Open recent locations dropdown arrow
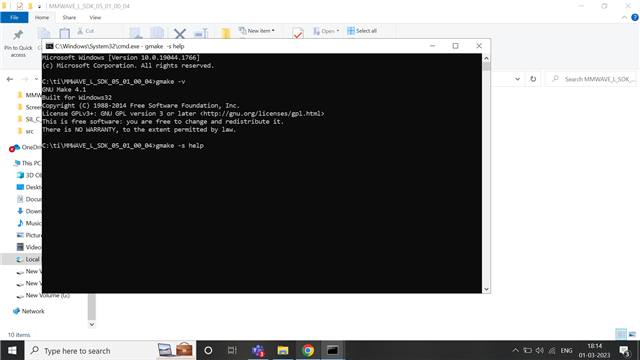The image size is (640, 360). pos(36,79)
